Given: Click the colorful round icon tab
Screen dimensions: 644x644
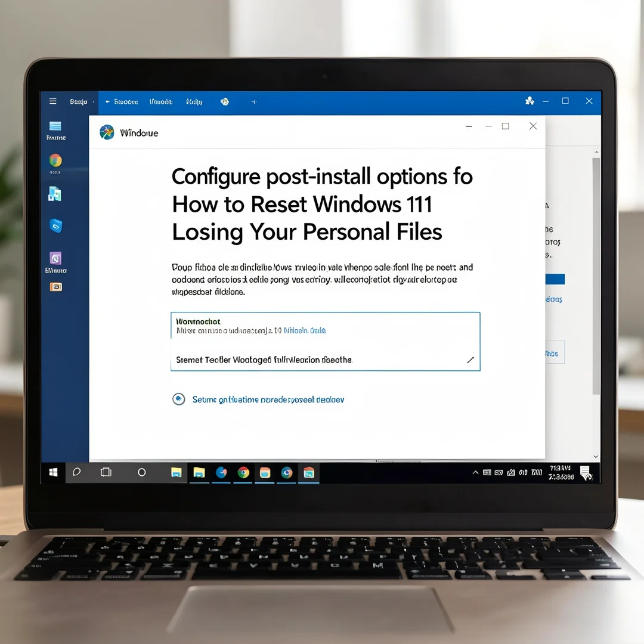Looking at the screenshot, I should (225, 101).
